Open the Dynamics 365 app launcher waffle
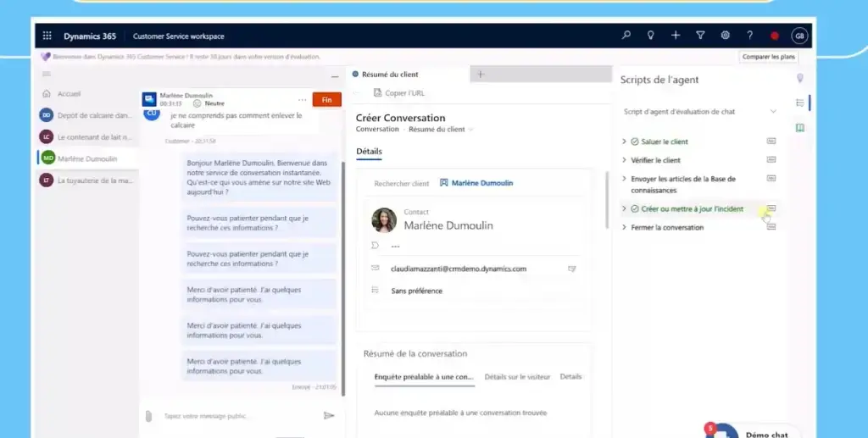 (47, 36)
